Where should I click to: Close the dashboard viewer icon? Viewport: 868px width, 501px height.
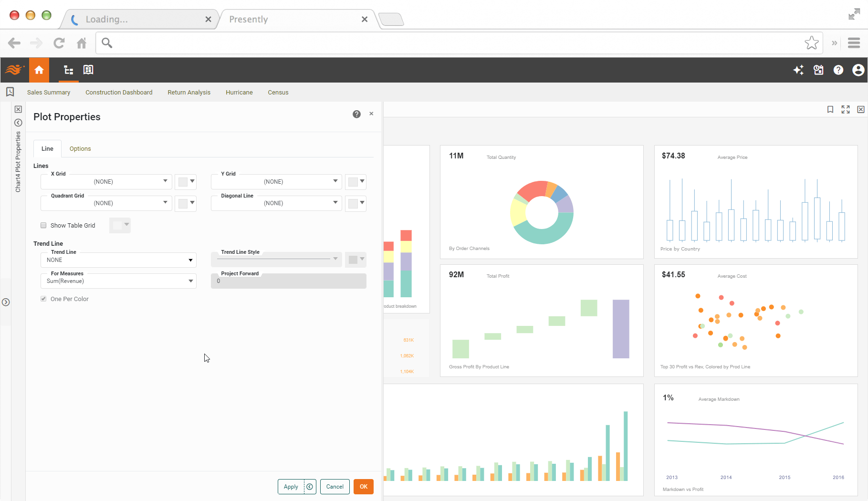(861, 109)
